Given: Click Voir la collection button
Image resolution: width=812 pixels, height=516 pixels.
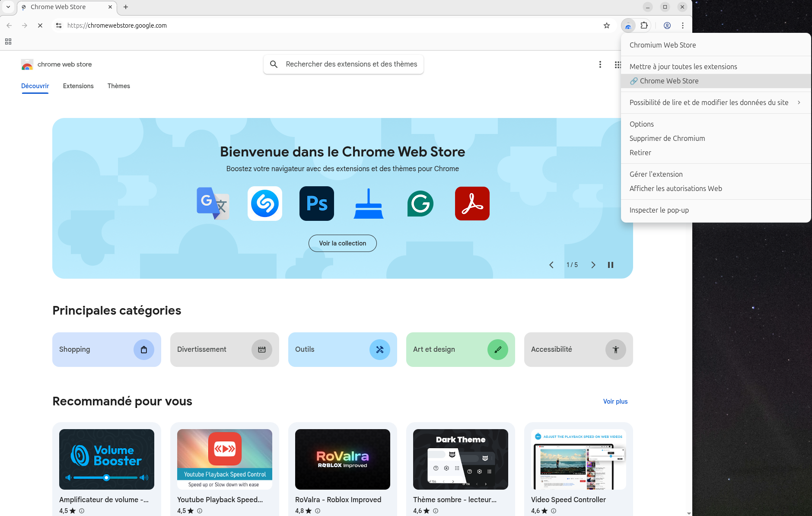Looking at the screenshot, I should coord(342,243).
